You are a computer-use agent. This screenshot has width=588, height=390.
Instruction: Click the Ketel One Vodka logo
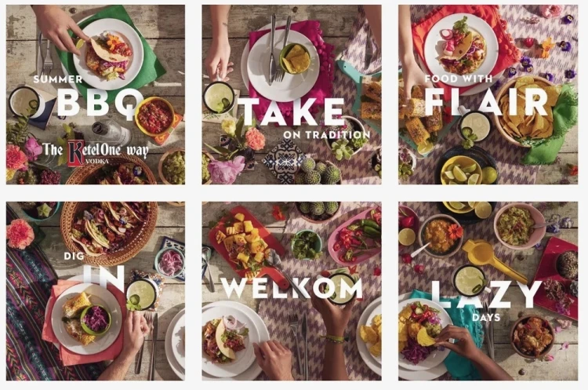96,152
